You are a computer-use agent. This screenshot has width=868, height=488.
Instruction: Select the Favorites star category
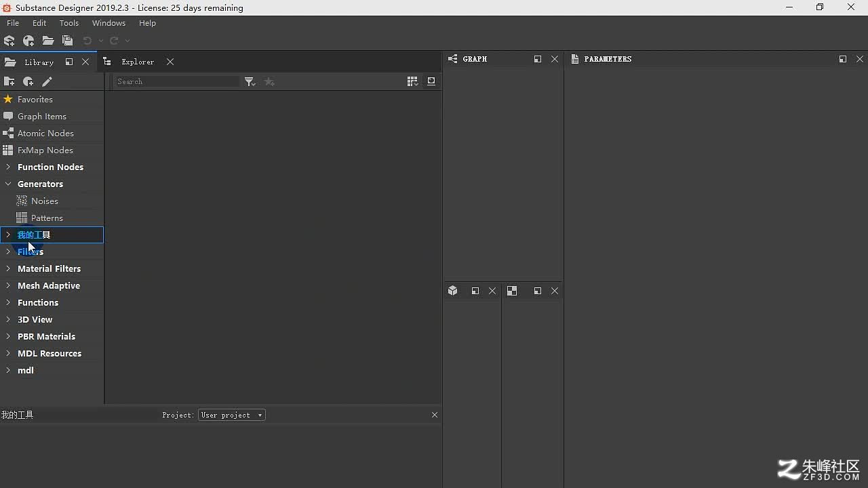point(8,99)
